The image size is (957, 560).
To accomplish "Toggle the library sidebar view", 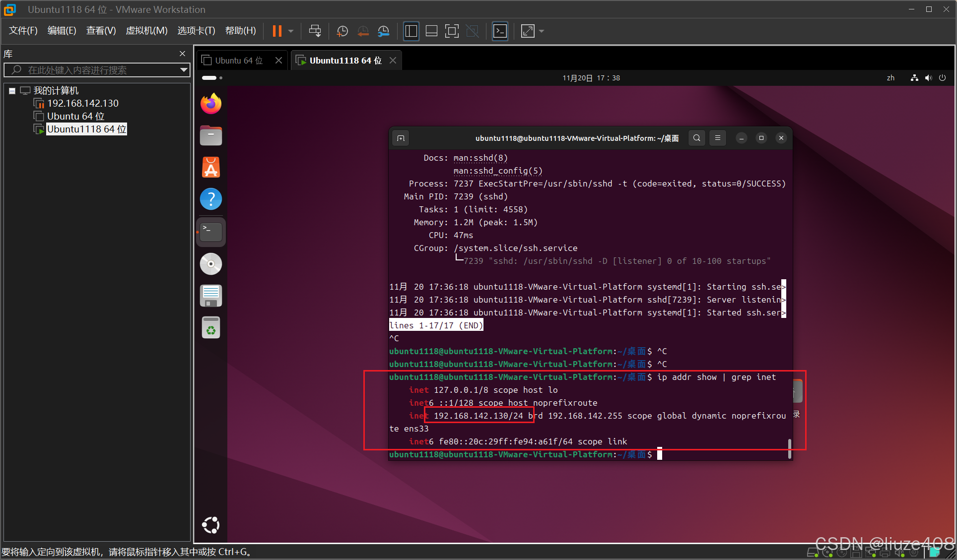I will (411, 31).
